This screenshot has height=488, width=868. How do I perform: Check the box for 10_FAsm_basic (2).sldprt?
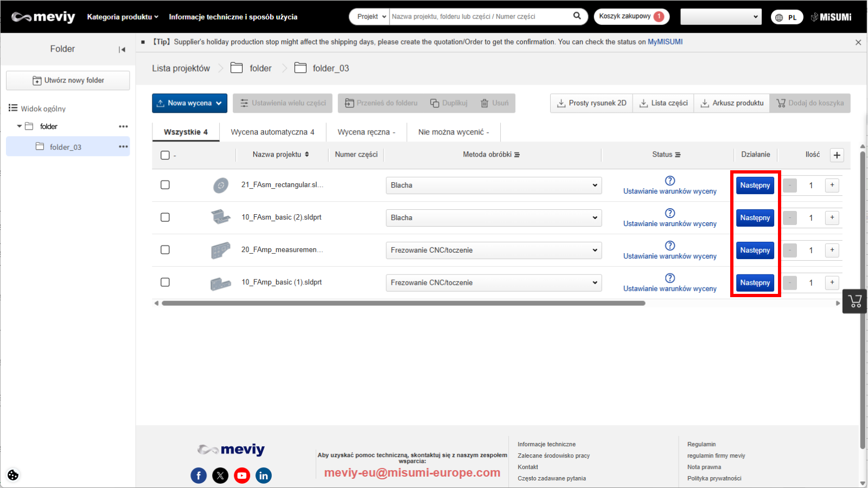coord(165,217)
